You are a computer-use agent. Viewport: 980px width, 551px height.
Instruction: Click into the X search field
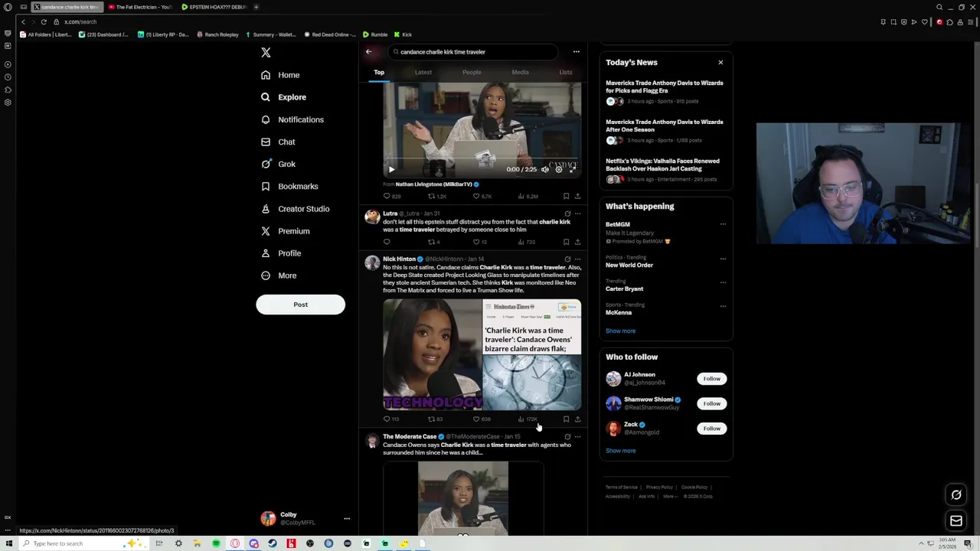472,52
